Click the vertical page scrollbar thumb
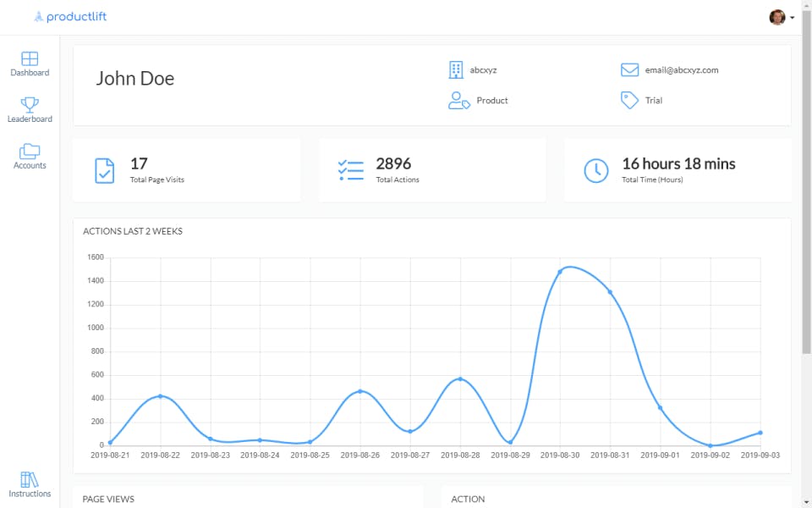This screenshot has width=812, height=508. [x=807, y=181]
